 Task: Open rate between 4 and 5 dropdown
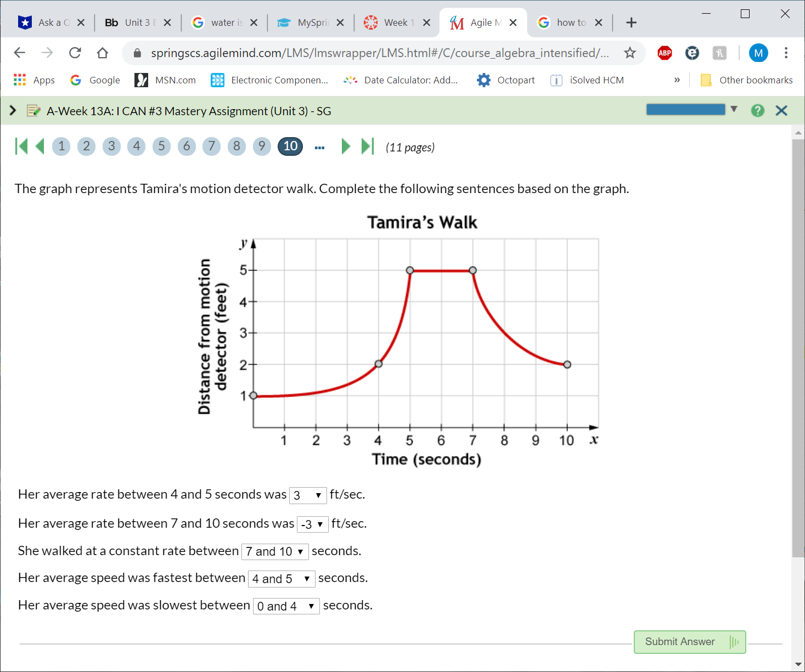tap(308, 495)
